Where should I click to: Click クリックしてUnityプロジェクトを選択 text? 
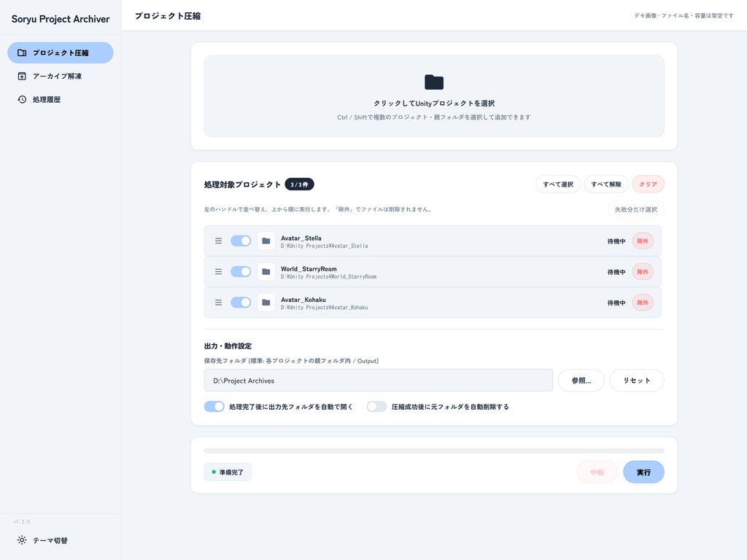434,104
